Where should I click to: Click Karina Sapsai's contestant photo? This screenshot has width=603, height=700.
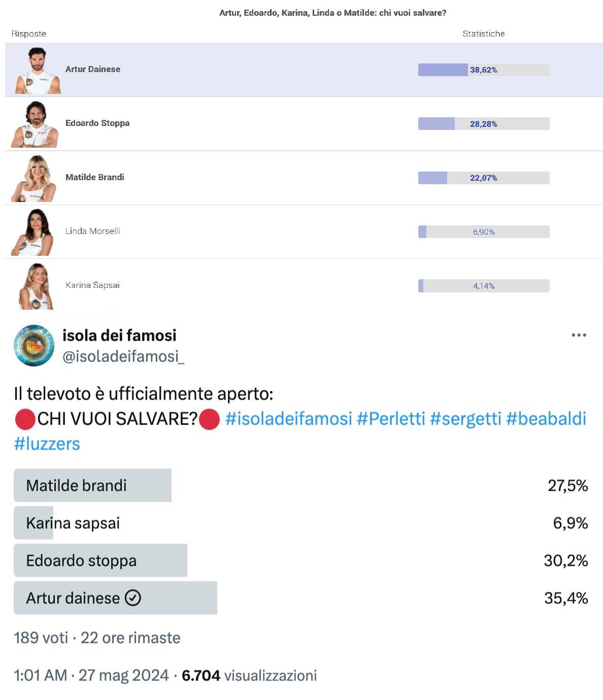[x=36, y=286]
